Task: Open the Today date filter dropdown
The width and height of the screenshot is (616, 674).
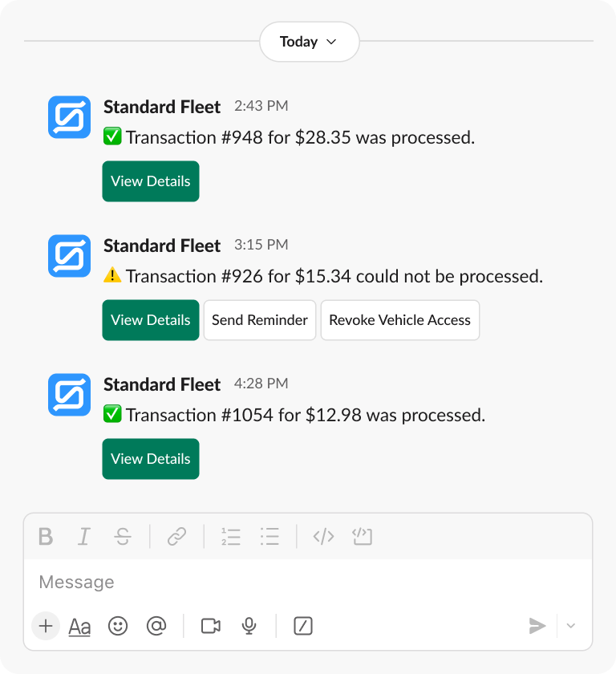Action: point(309,42)
